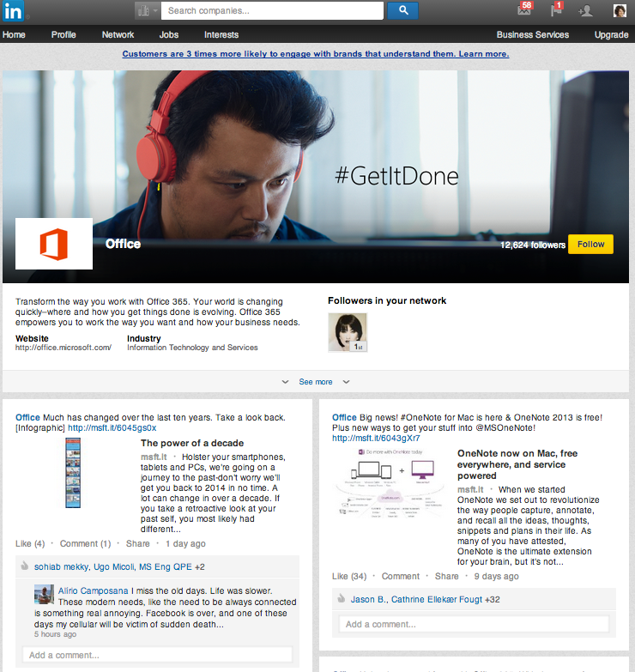Open the msft.it/6043gXr7 link

[x=376, y=439]
